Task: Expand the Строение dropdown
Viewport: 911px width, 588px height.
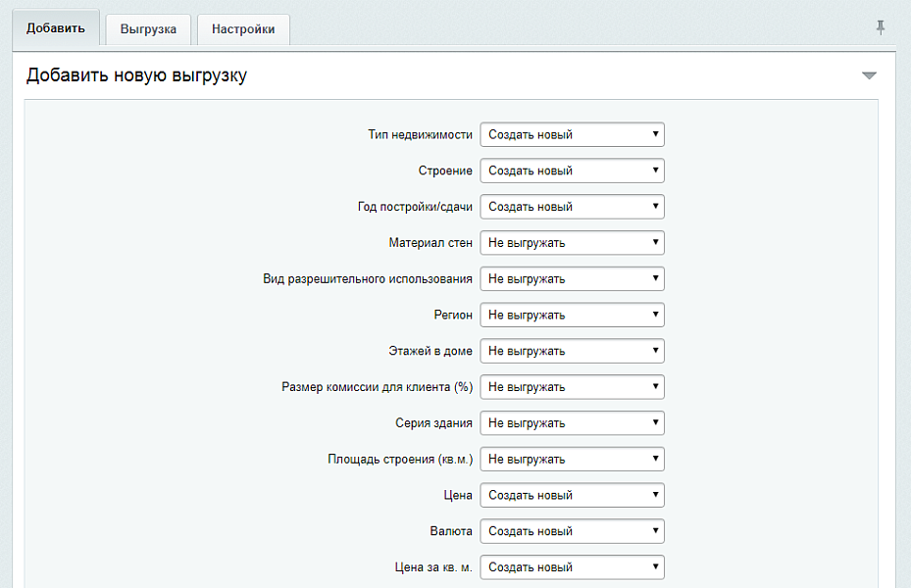Action: pos(572,171)
